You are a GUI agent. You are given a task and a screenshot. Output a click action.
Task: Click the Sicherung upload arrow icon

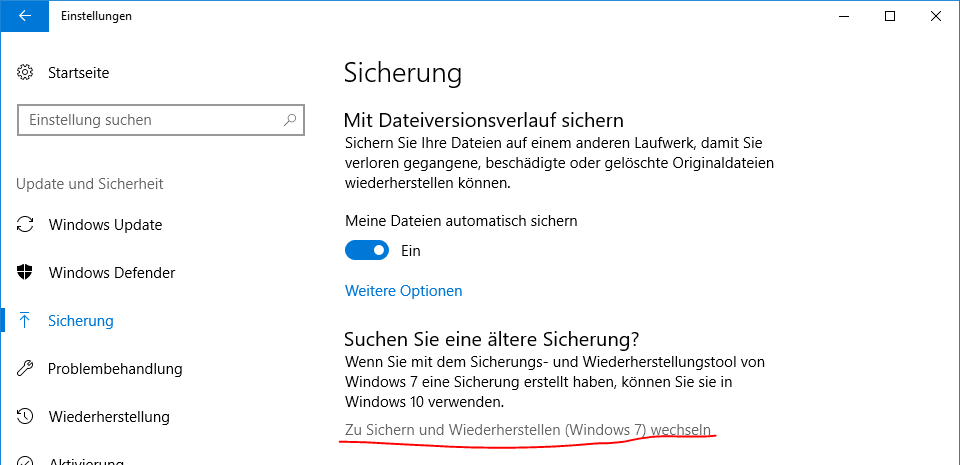(26, 321)
